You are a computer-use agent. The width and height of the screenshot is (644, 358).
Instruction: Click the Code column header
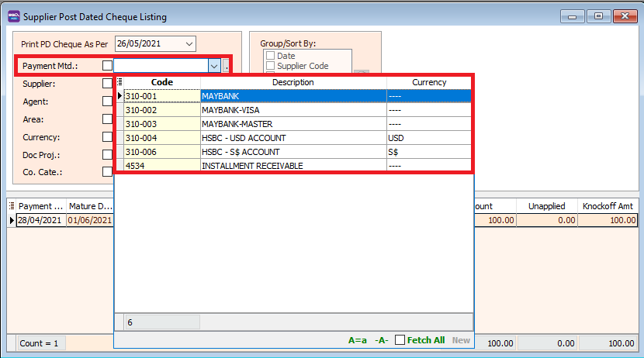point(161,82)
